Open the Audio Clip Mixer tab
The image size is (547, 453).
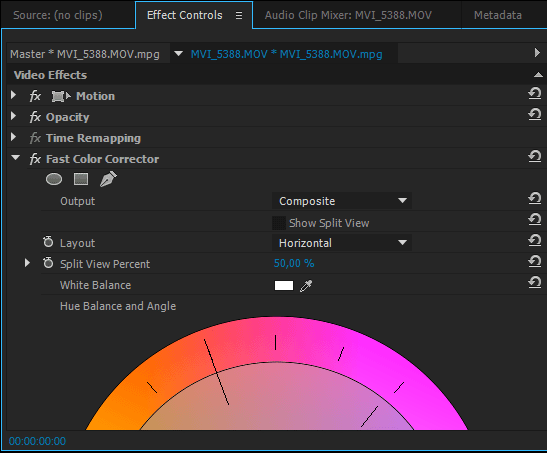coord(348,15)
